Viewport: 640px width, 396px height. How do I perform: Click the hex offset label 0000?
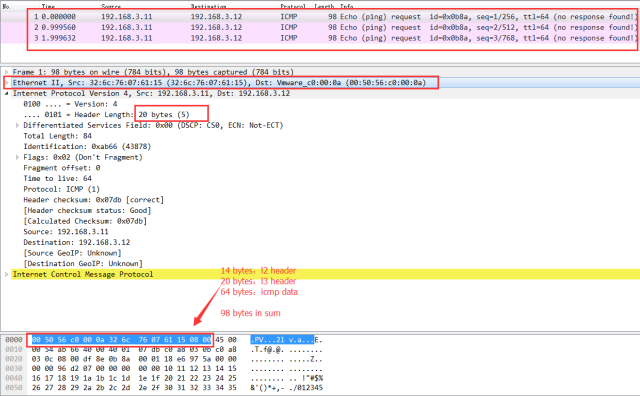14,340
